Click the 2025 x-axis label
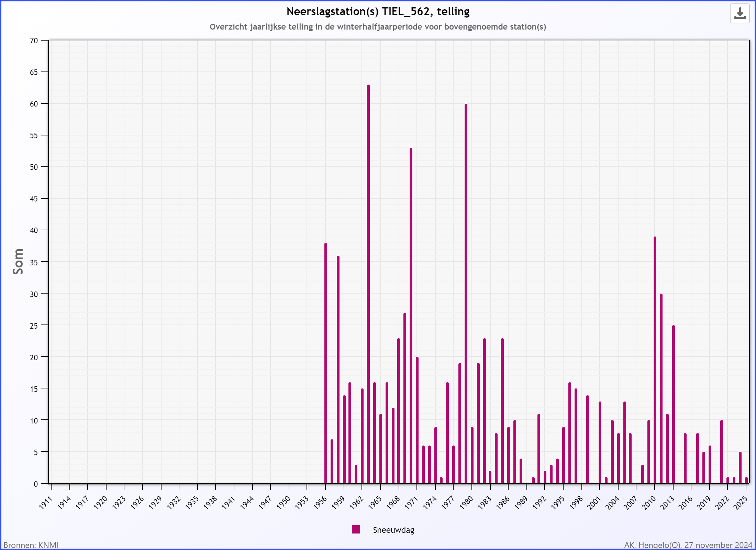Screen dimensions: 756x550 point(741,503)
